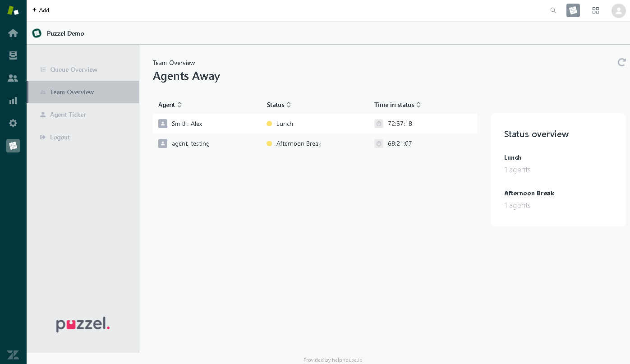The height and width of the screenshot is (364, 630).
Task: Open the Team Overview menu item
Action: [72, 92]
